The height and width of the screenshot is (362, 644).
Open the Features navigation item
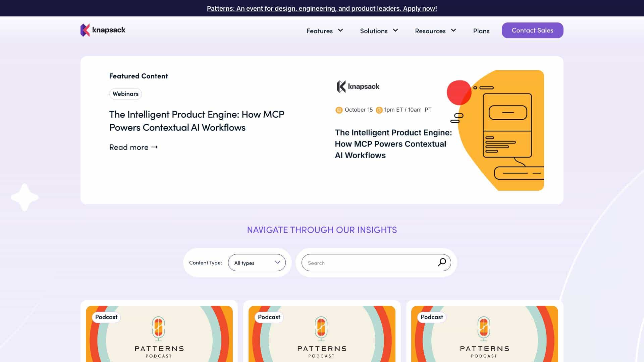pyautogui.click(x=320, y=31)
